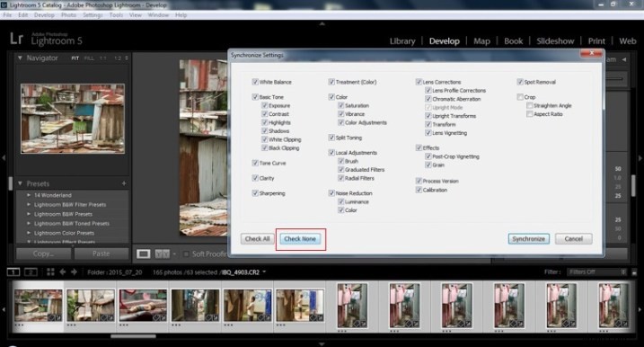Collapse the Presets panel triangle

coord(20,183)
